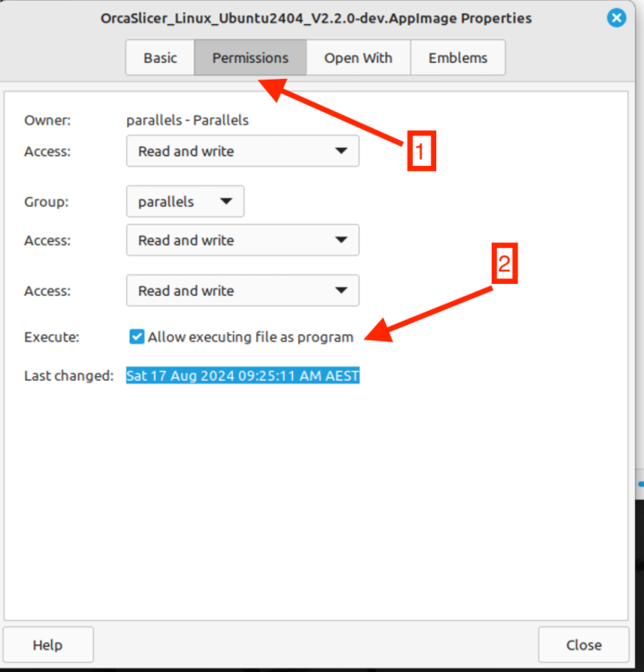Close the Properties dialog via blue X icon
This screenshot has width=644, height=672.
click(x=616, y=18)
